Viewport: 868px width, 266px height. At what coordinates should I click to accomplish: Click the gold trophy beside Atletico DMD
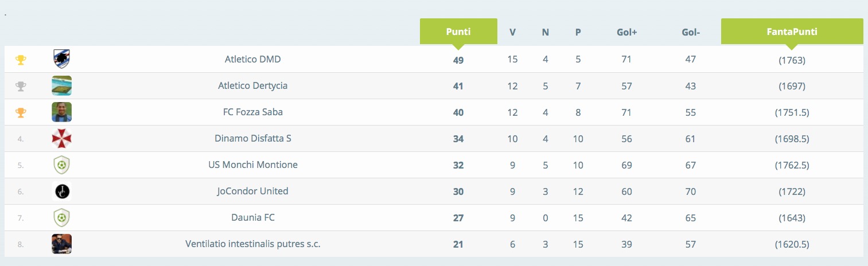point(21,60)
